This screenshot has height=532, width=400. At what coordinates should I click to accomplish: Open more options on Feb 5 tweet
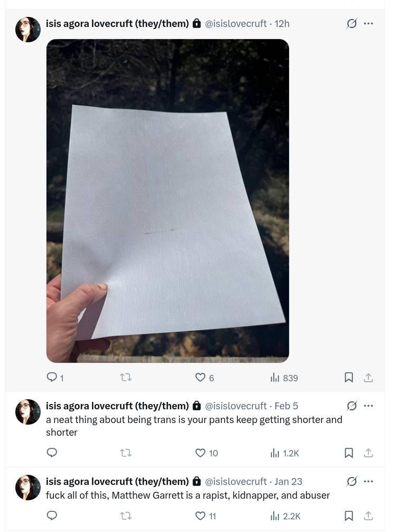(368, 406)
